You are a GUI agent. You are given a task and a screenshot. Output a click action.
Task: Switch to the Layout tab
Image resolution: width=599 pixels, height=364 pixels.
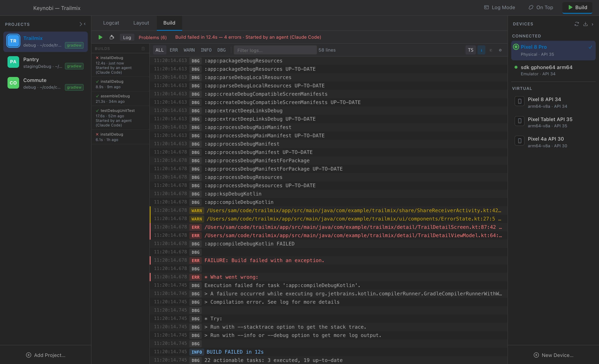click(141, 23)
